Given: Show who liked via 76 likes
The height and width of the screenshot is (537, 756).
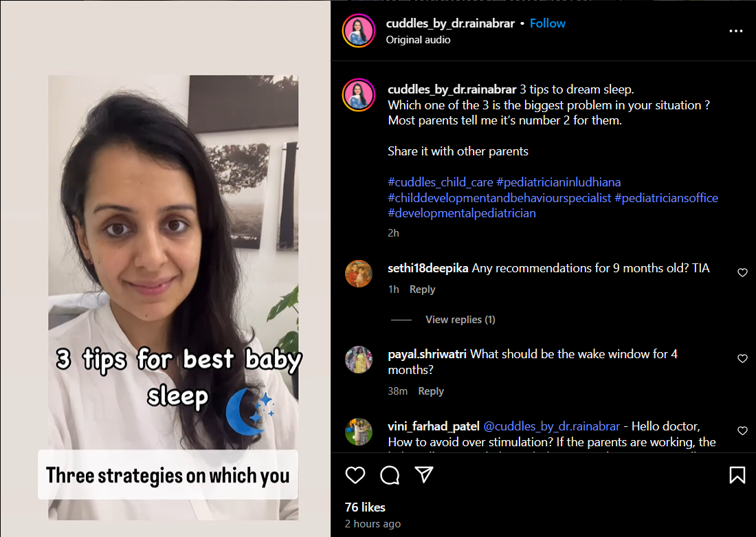Looking at the screenshot, I should (365, 507).
